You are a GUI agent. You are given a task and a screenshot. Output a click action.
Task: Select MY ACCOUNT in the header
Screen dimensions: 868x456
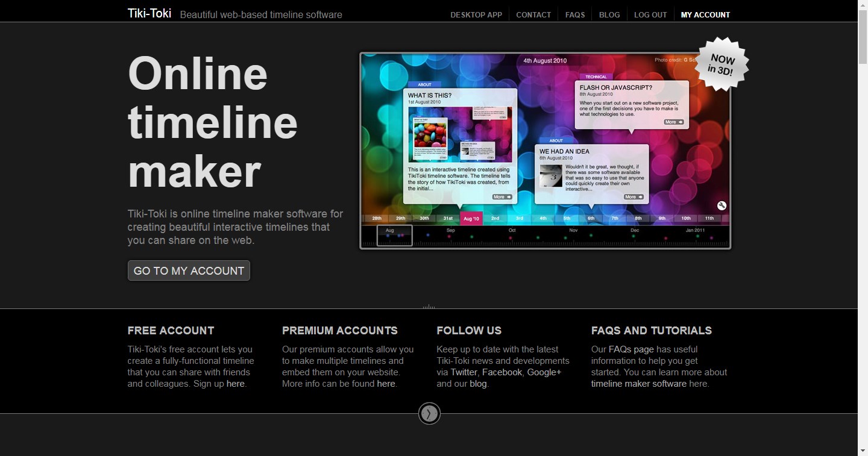(705, 15)
